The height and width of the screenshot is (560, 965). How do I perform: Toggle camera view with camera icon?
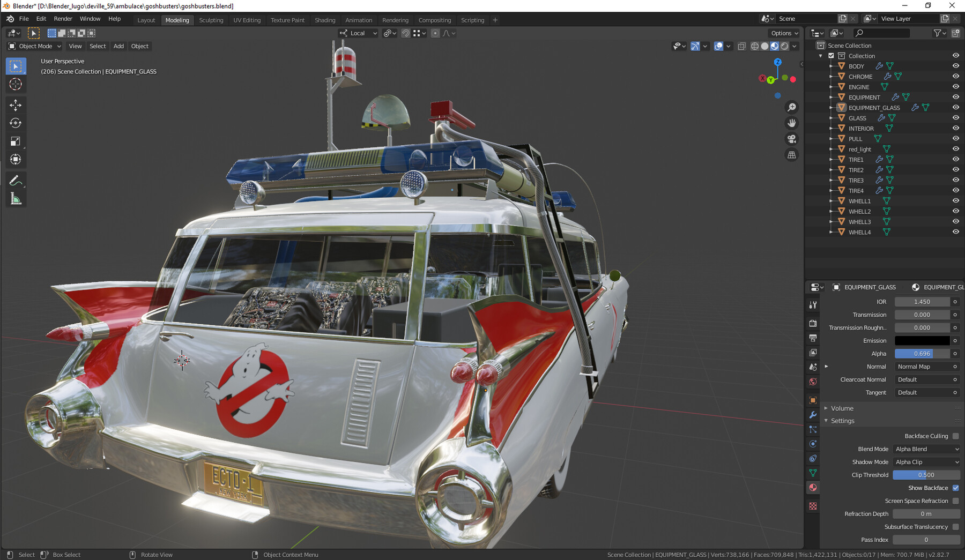point(792,139)
